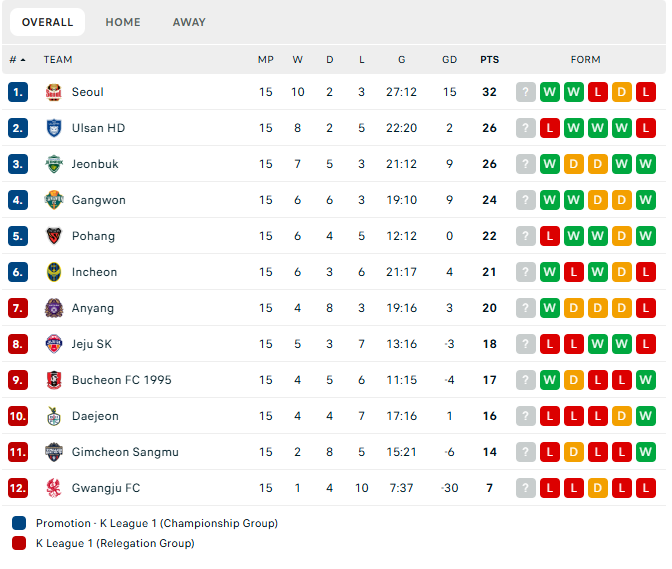Click the Daejeon team logo

click(x=54, y=416)
